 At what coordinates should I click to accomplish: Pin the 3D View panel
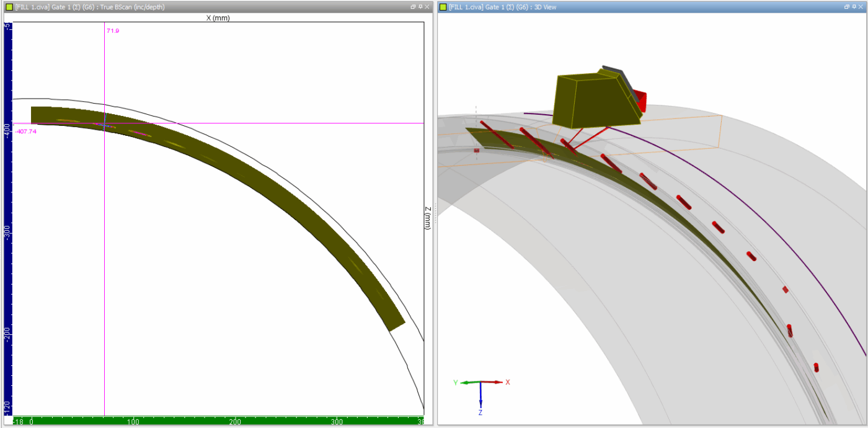[854, 6]
